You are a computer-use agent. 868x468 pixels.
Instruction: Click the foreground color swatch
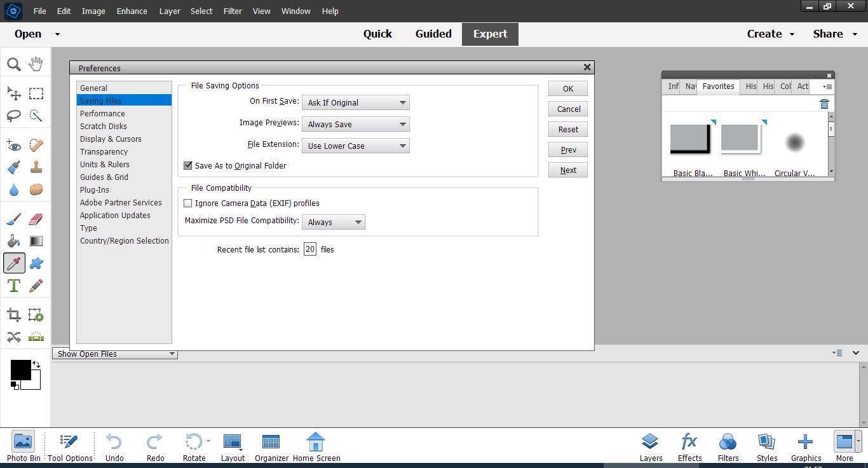[x=20, y=370]
